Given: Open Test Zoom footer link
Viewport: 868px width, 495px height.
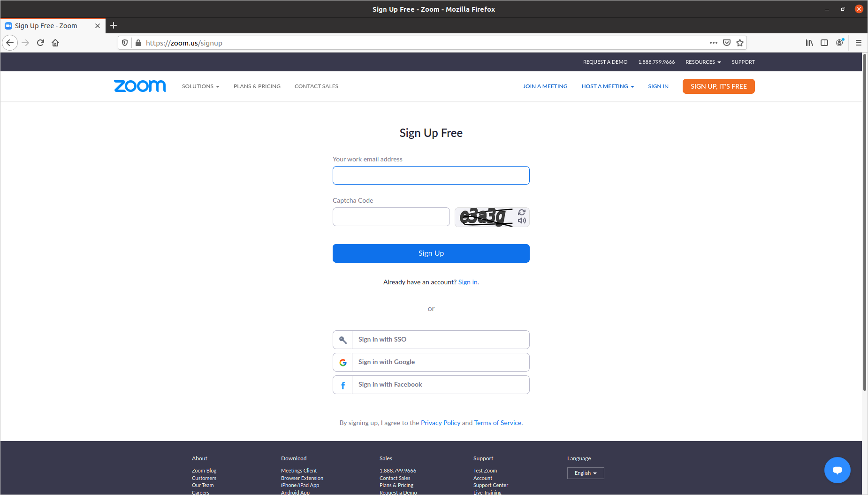Looking at the screenshot, I should (x=485, y=471).
